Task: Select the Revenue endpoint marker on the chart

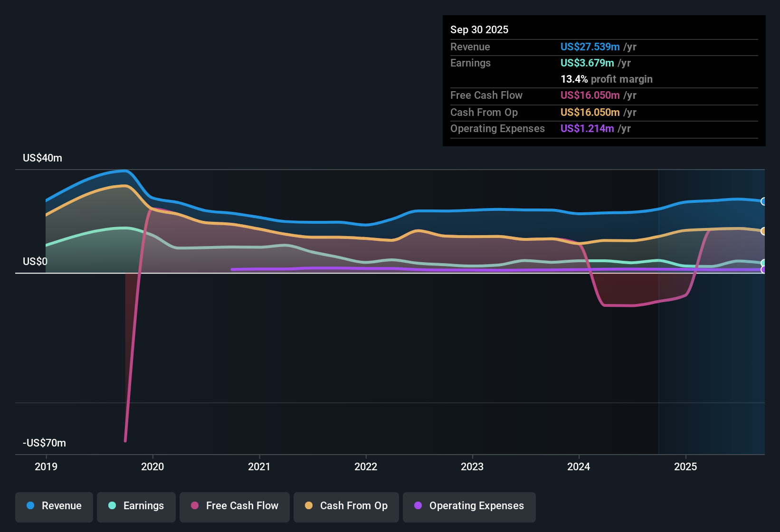Action: click(x=764, y=202)
